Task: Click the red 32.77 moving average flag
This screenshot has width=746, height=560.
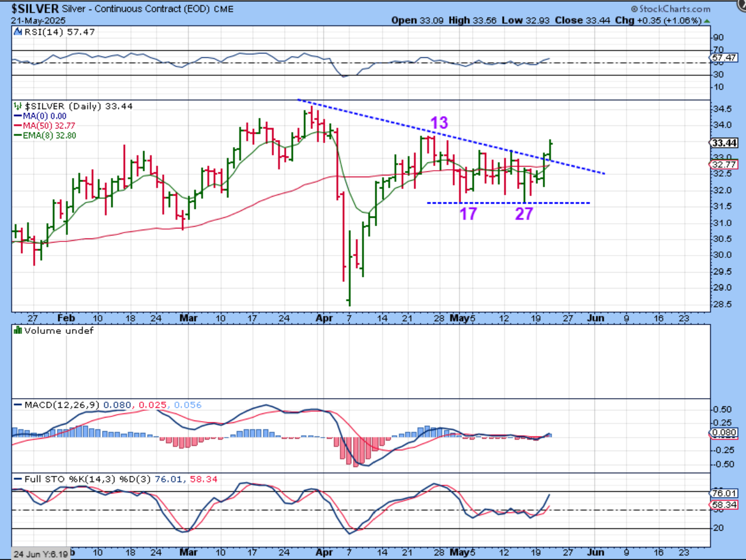Action: click(x=724, y=164)
